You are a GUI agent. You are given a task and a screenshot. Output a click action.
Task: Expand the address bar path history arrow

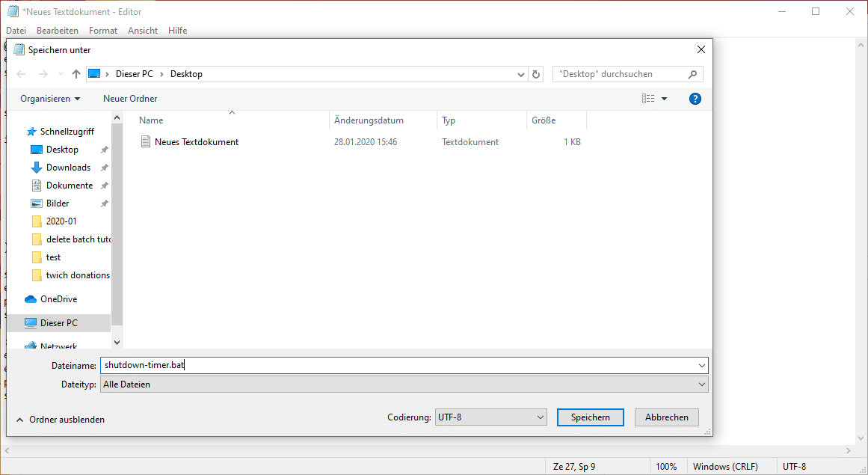click(x=521, y=74)
